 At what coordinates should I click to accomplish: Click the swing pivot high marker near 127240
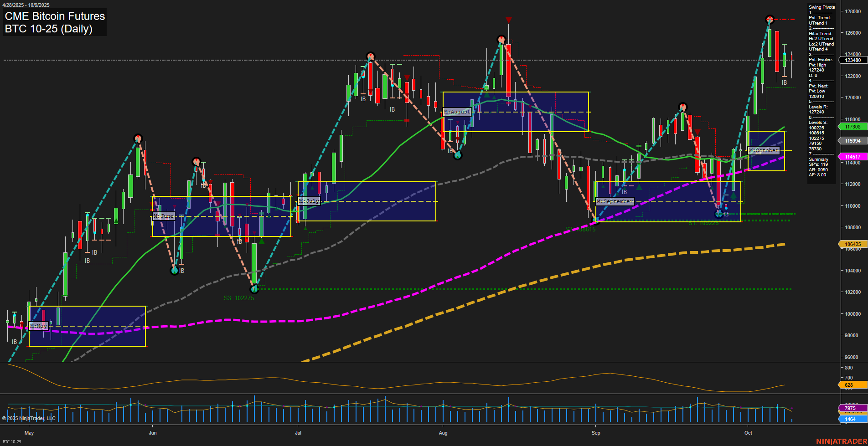coord(770,20)
